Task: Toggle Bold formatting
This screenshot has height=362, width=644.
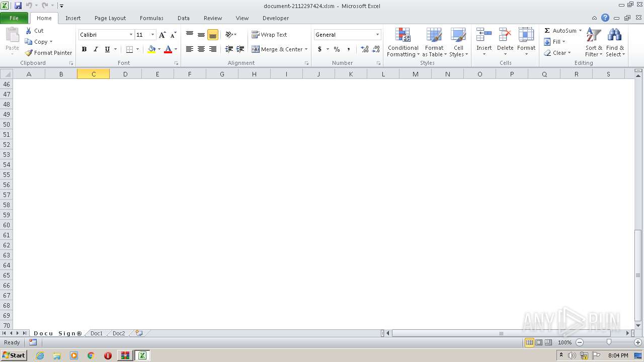Action: (x=84, y=49)
